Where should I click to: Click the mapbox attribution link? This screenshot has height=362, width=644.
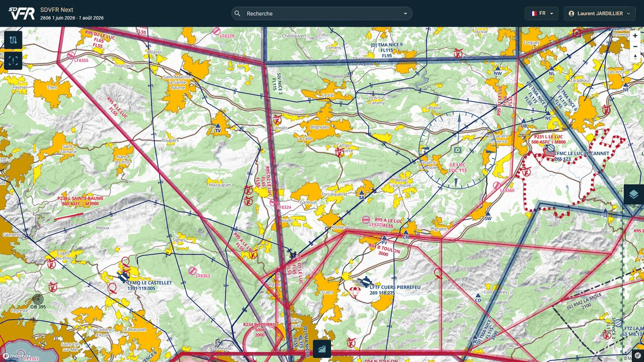[17, 356]
